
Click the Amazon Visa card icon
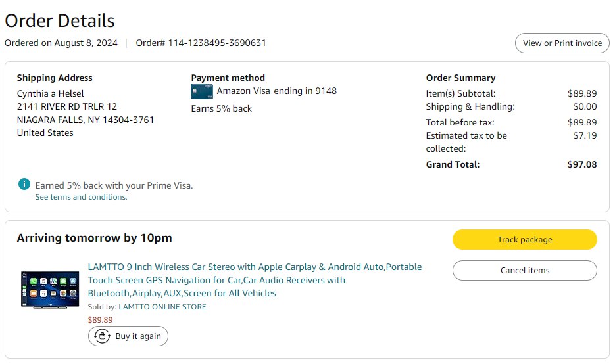[201, 91]
